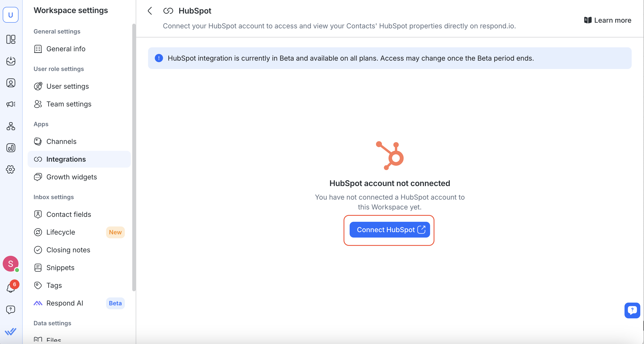
Task: Open the Inbox icon in the sidebar
Action: click(x=11, y=61)
